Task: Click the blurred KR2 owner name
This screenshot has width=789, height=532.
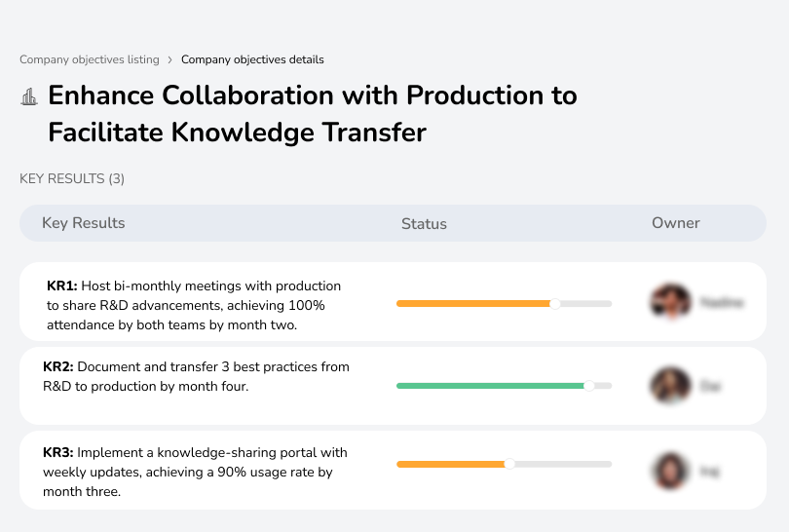Action: coord(710,386)
